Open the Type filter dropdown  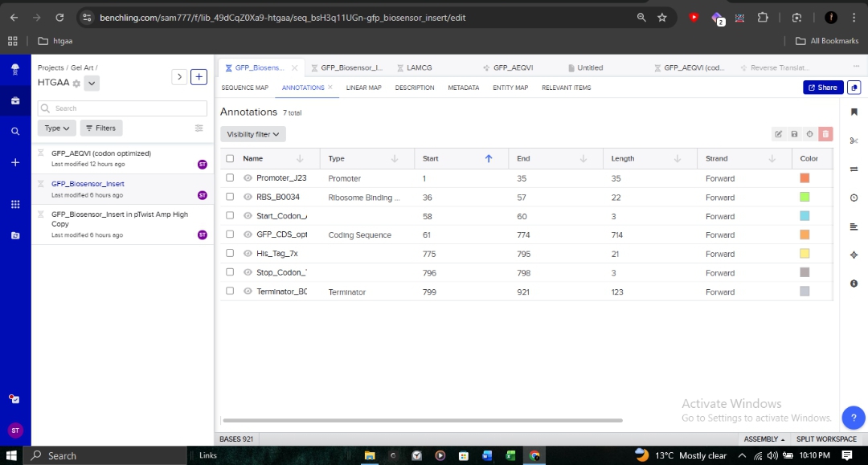(x=56, y=128)
